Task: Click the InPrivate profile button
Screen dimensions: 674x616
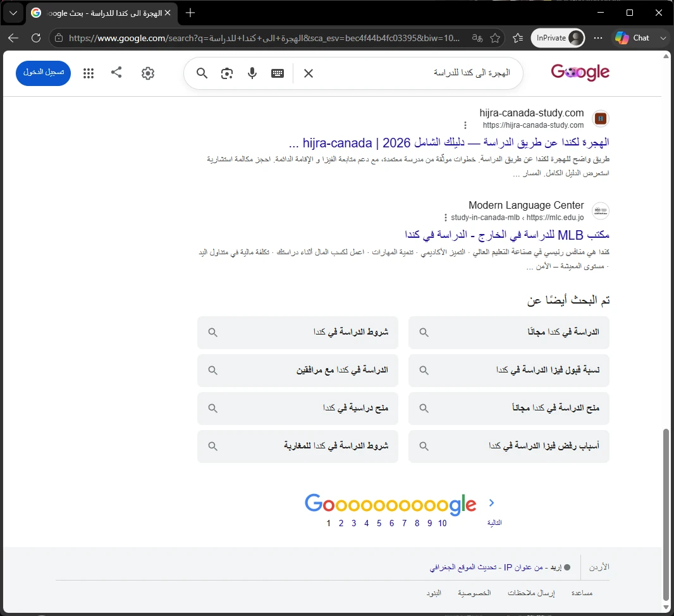Action: [x=558, y=38]
